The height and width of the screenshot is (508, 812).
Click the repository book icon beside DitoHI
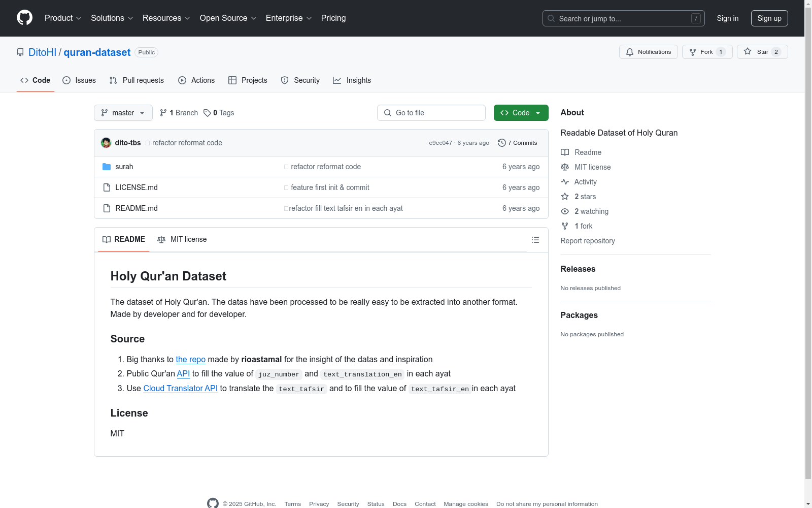coord(20,52)
